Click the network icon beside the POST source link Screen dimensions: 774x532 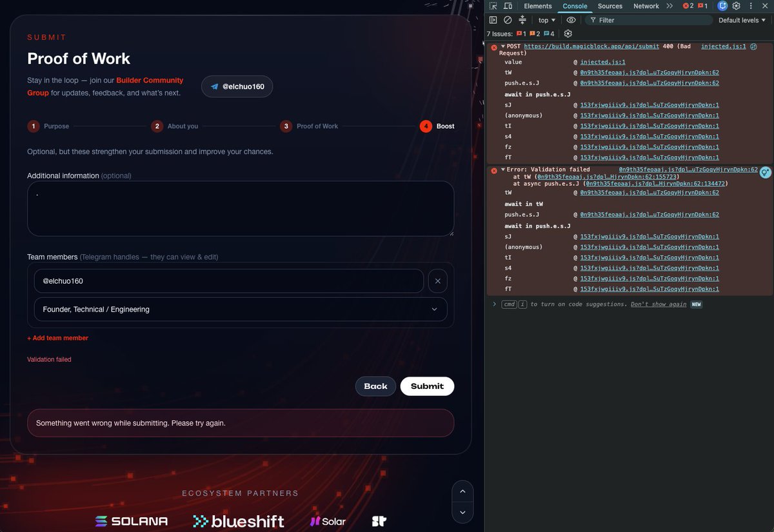coord(753,46)
